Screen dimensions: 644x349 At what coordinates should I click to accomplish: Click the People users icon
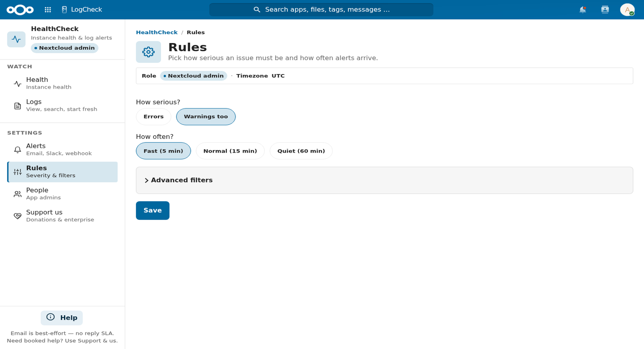coord(18,194)
